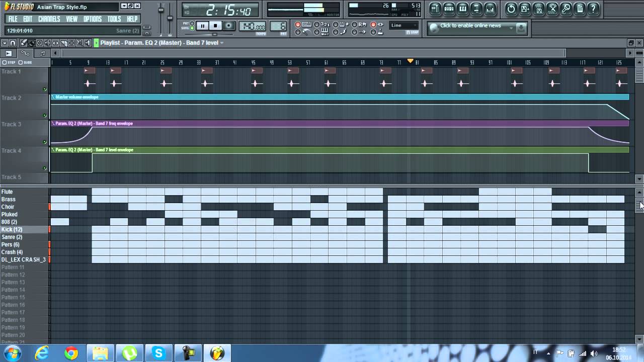Select the Playback speaker tool in Playlist
This screenshot has height=362, width=644.
pyautogui.click(x=88, y=43)
